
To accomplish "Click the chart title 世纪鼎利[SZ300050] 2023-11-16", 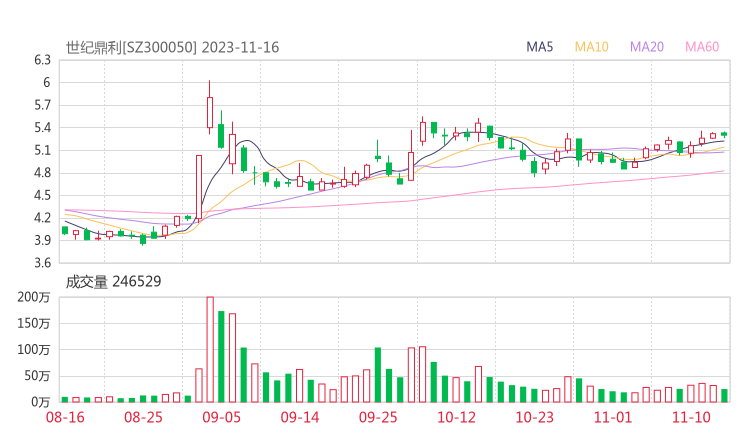I will (172, 47).
